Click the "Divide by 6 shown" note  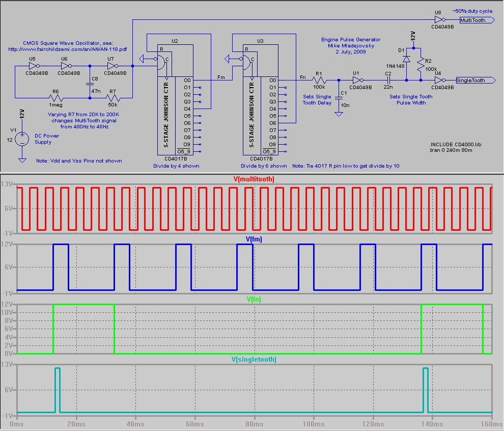point(264,166)
